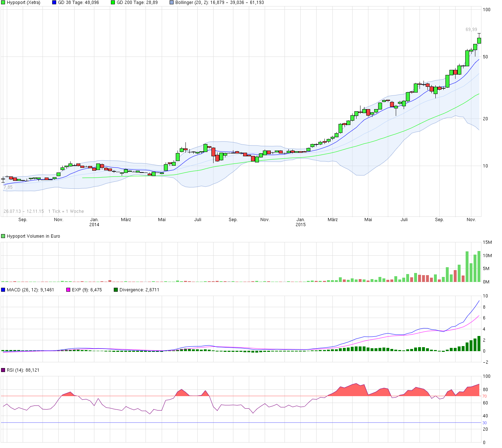Screen dimensions: 502x448
Task: Click the Bollinger legend color swatch
Action: 172,3
